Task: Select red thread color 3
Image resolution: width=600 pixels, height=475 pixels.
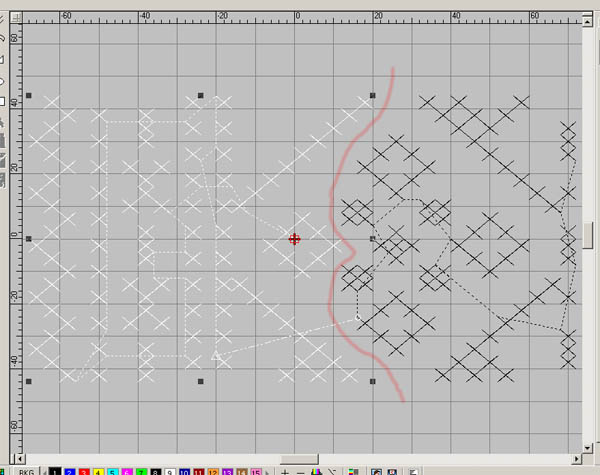Action: (x=84, y=472)
